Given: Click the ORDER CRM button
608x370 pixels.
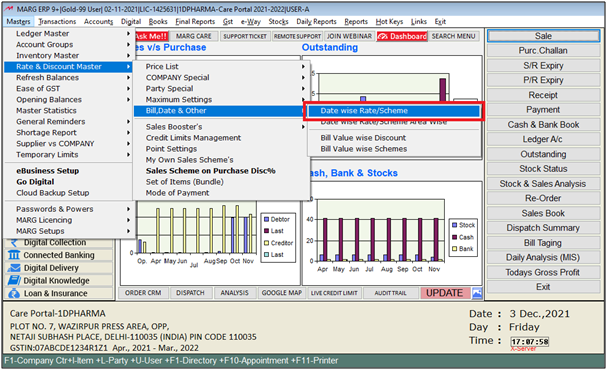Looking at the screenshot, I should pyautogui.click(x=143, y=293).
